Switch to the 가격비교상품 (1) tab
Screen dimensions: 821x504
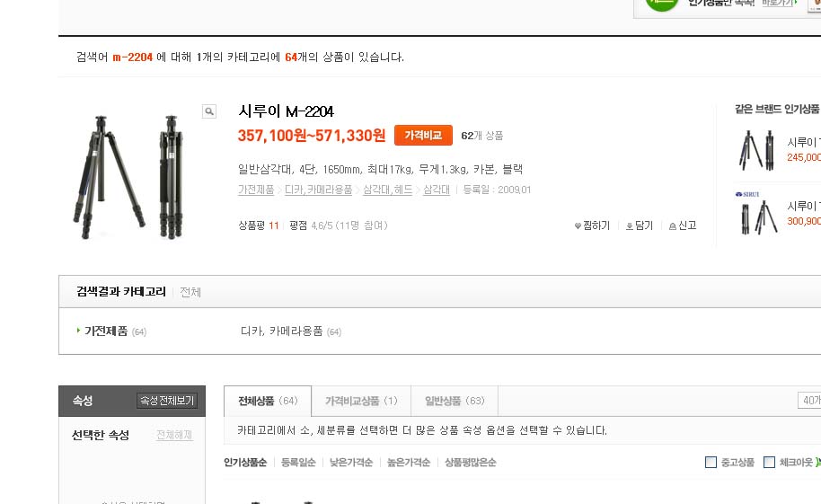click(x=361, y=401)
